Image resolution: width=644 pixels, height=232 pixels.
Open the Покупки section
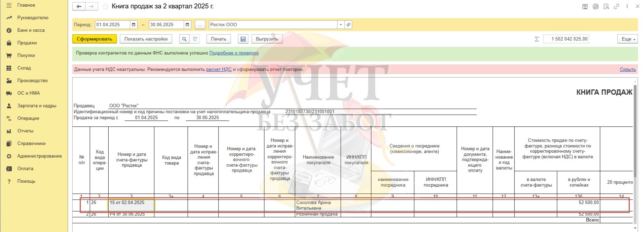(x=26, y=56)
